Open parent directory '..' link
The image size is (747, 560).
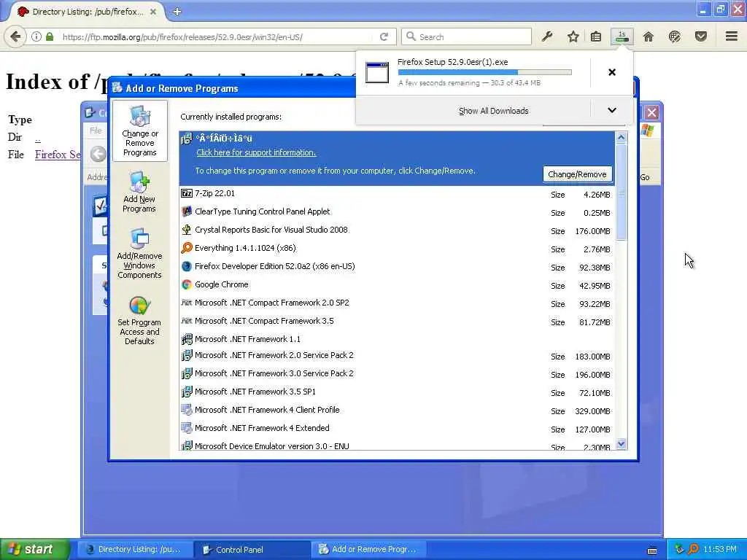pos(38,138)
